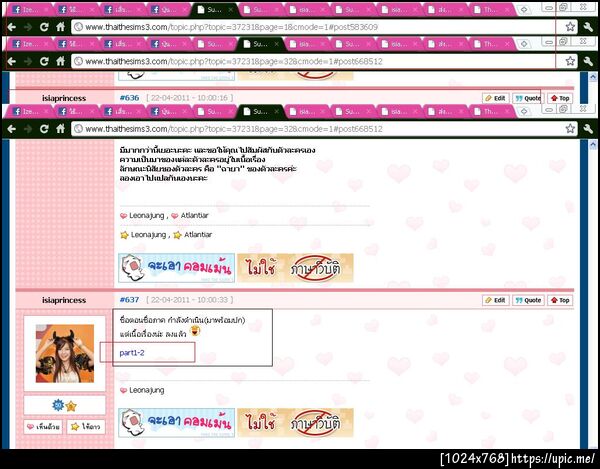Click laughing emoticon in post #637 text
This screenshot has height=469, width=600.
pos(195,331)
